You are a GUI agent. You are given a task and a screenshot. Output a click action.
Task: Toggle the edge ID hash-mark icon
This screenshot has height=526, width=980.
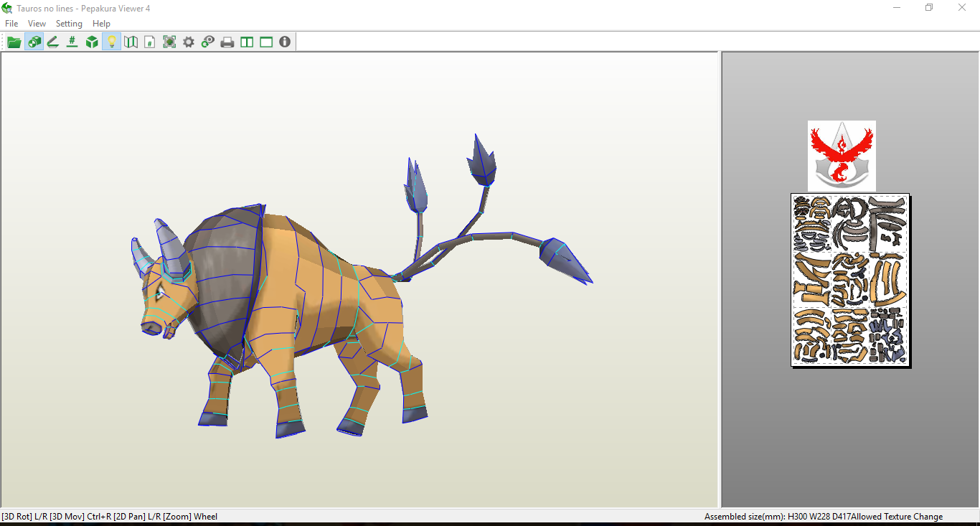[x=72, y=42]
